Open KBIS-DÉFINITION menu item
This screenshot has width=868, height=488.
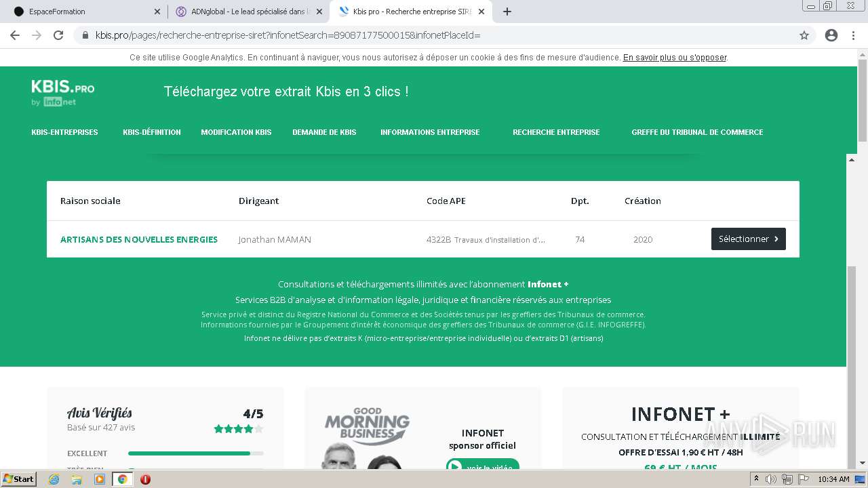click(152, 132)
